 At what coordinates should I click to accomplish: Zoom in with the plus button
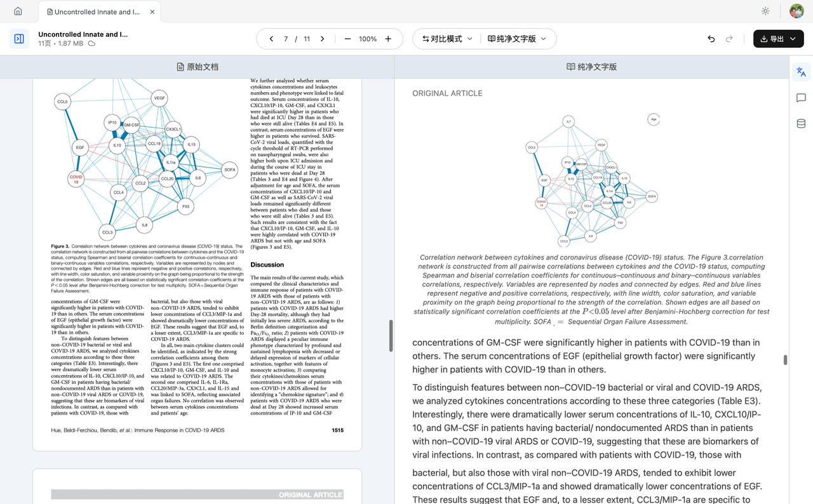(x=388, y=39)
